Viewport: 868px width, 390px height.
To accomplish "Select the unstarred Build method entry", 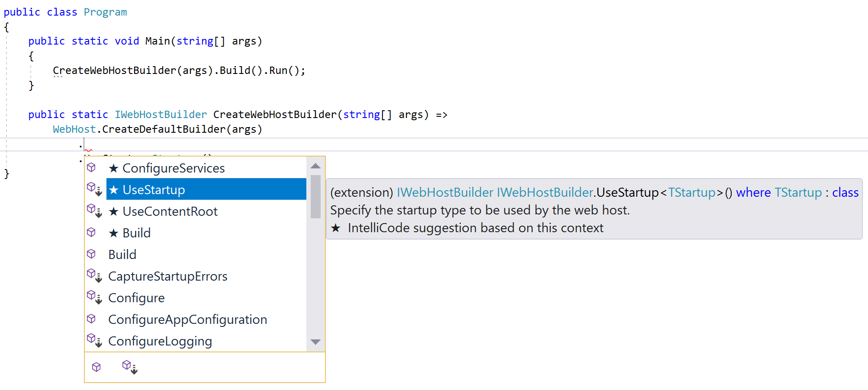I will coord(206,254).
